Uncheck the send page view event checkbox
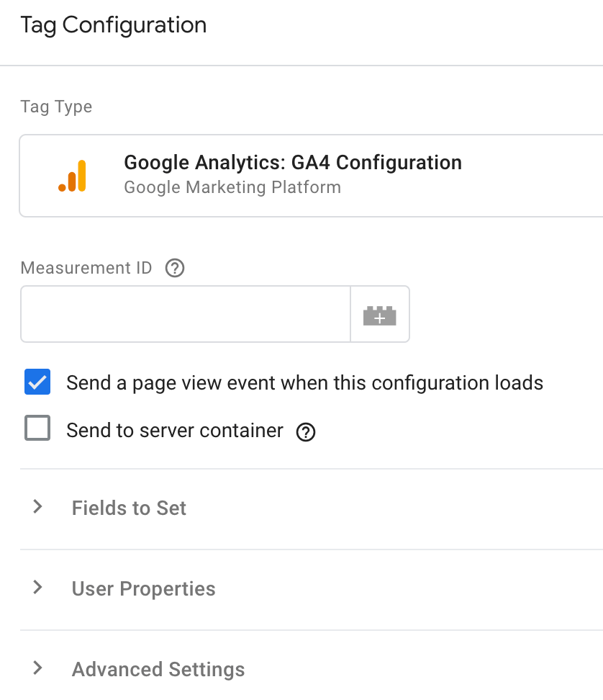 37,382
